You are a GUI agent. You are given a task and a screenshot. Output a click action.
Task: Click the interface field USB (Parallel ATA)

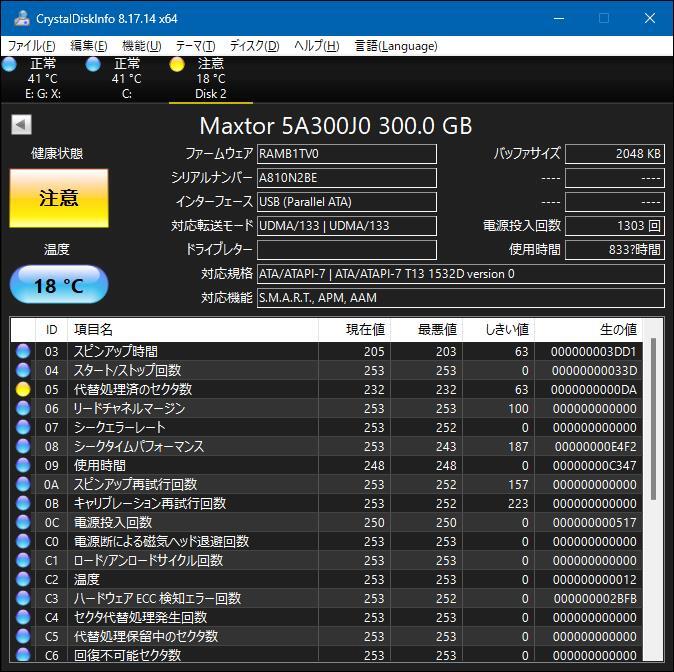pyautogui.click(x=347, y=202)
